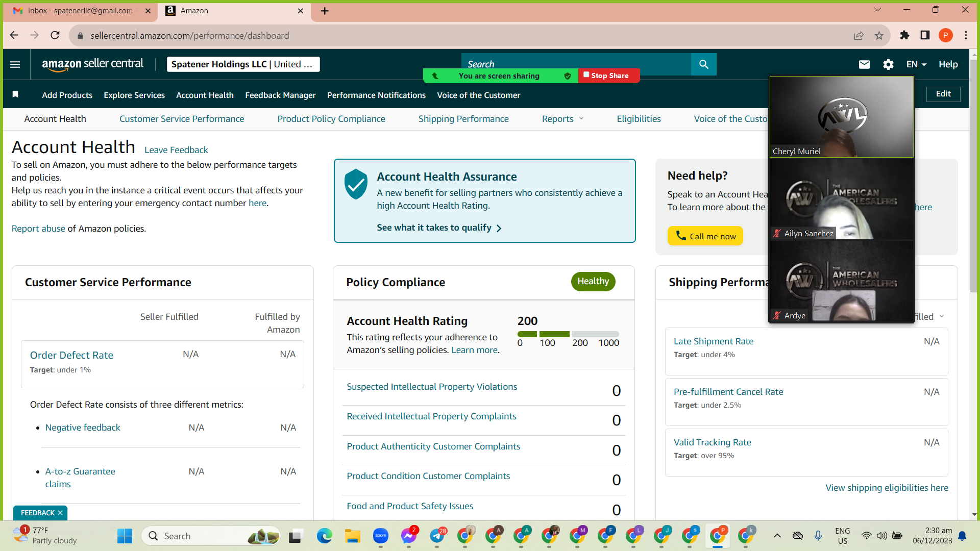Click the Seller Central search field
The image size is (980, 551).
click(x=576, y=64)
